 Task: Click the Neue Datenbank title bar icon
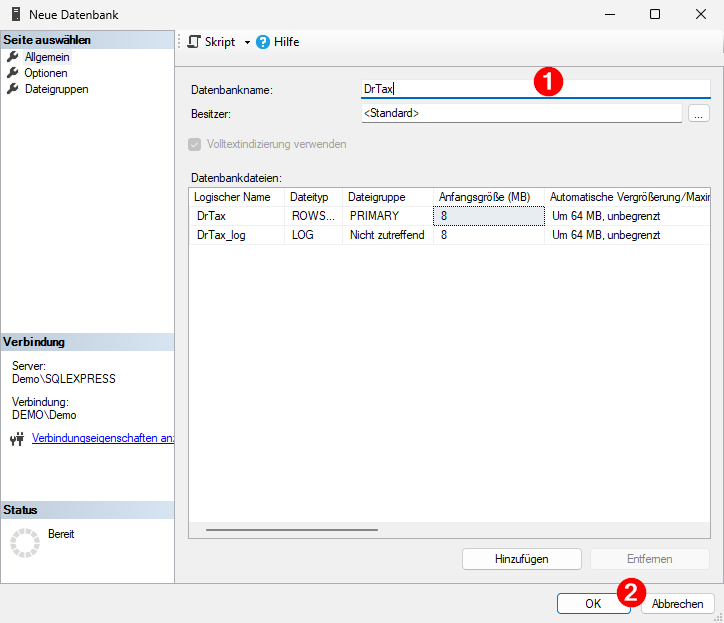click(x=16, y=14)
